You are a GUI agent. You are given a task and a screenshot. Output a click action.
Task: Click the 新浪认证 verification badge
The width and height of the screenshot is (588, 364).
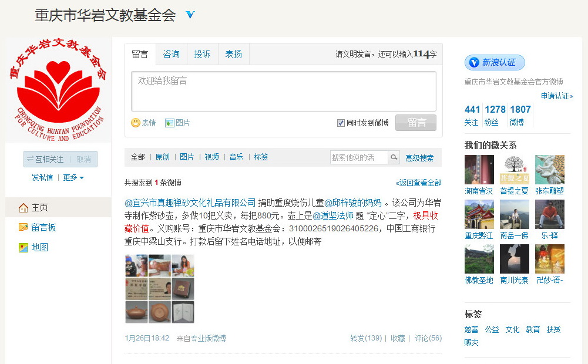[494, 63]
